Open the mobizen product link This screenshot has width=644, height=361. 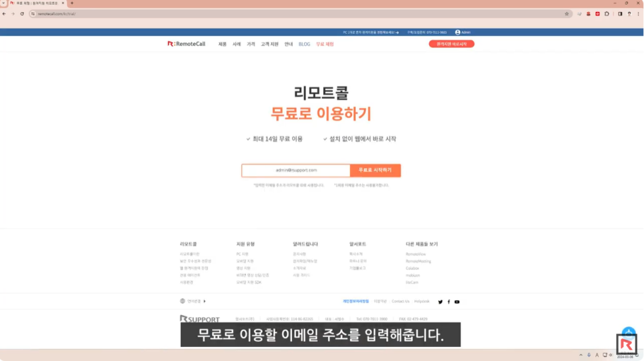click(x=413, y=275)
